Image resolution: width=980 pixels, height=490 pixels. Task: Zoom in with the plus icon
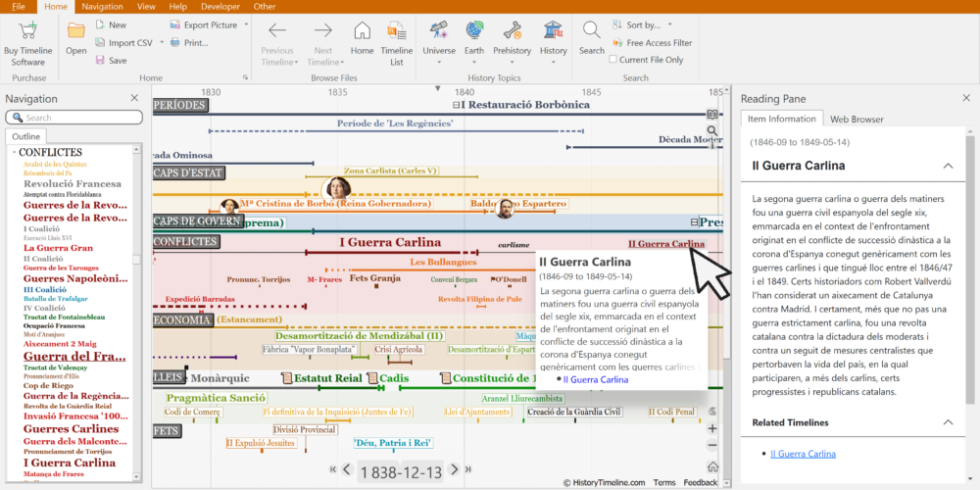(711, 429)
